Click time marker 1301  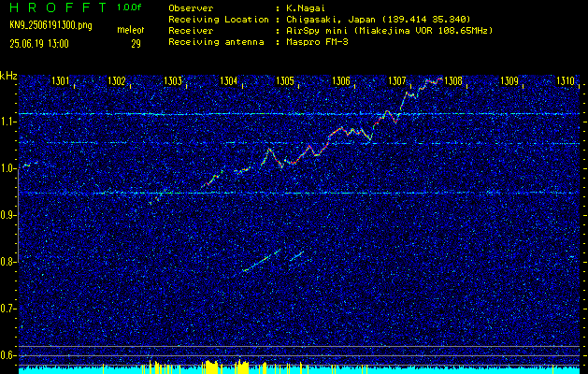61,80
